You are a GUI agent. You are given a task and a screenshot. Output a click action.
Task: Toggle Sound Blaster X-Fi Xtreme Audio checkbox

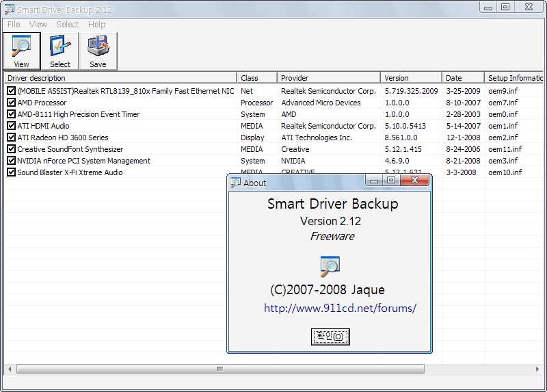pos(11,172)
